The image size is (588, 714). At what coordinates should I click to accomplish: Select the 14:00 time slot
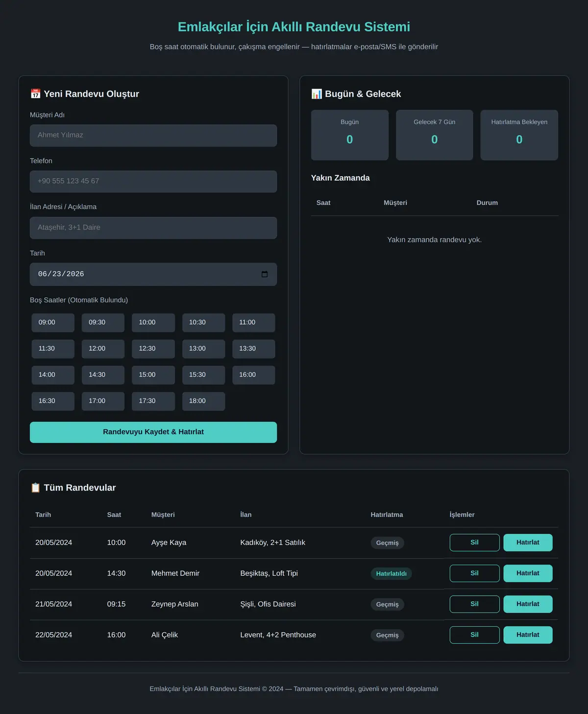[x=53, y=375]
